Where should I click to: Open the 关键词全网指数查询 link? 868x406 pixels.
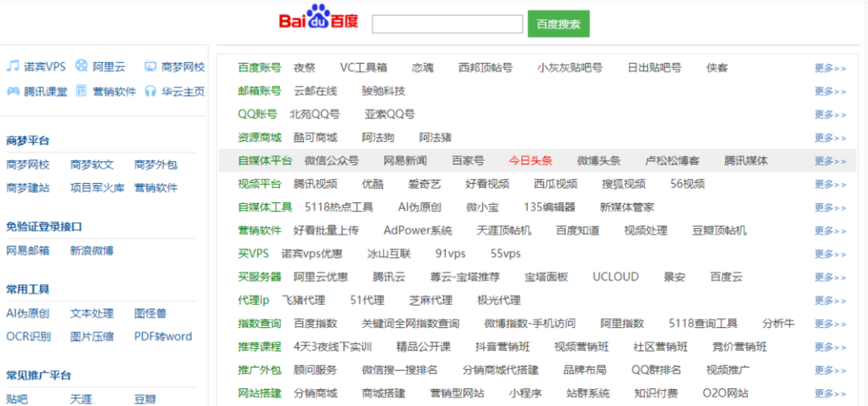pos(410,324)
